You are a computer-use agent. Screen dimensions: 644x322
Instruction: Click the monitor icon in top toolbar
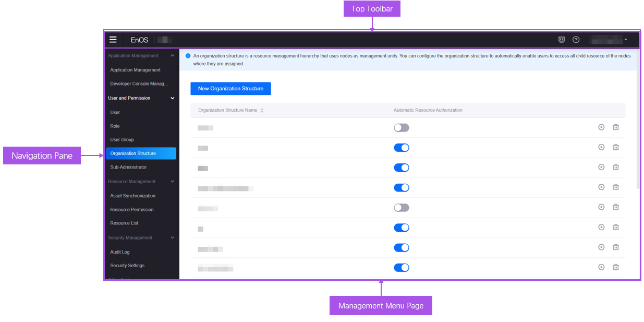point(562,40)
